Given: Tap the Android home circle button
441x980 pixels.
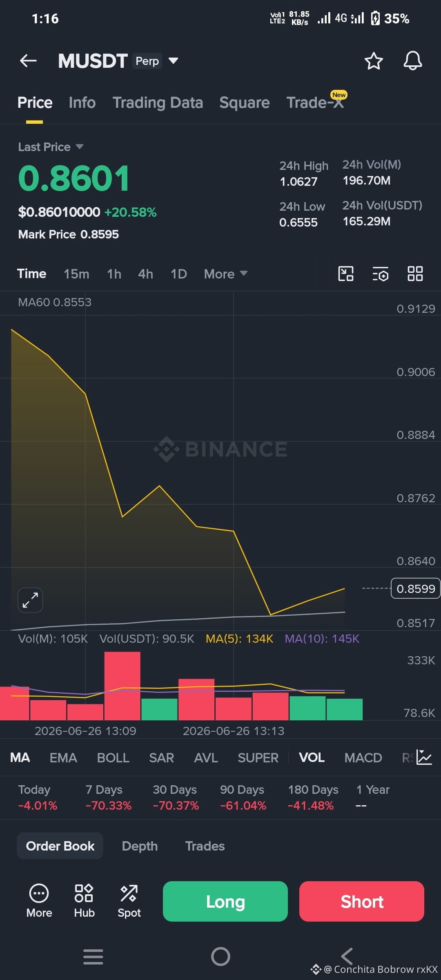Looking at the screenshot, I should pos(220,956).
